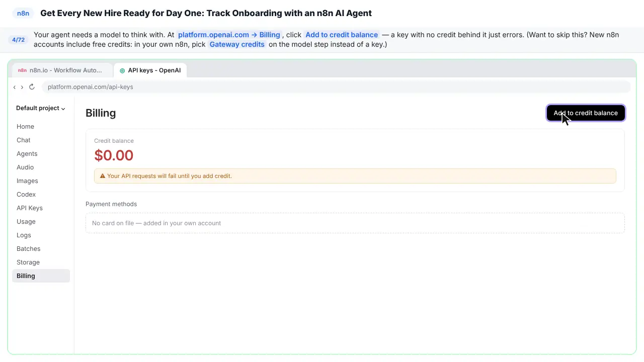
Task: Click the API requests will fail warning text
Action: point(170,176)
